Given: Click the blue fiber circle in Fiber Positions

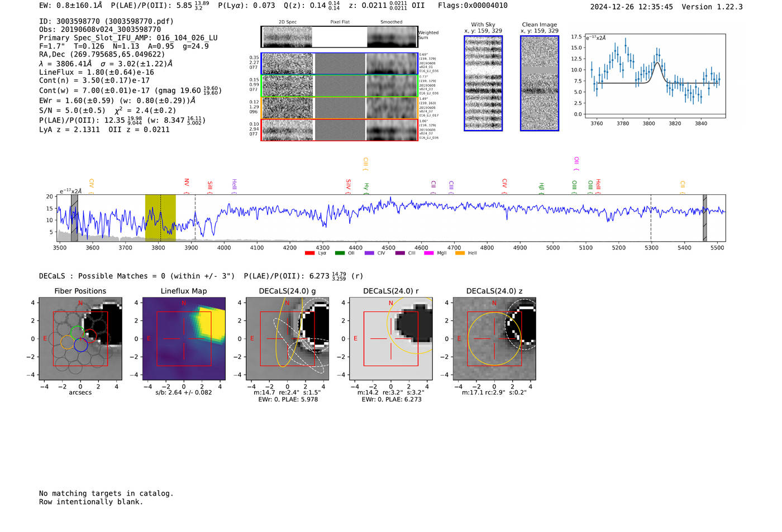Looking at the screenshot, I should point(80,345).
